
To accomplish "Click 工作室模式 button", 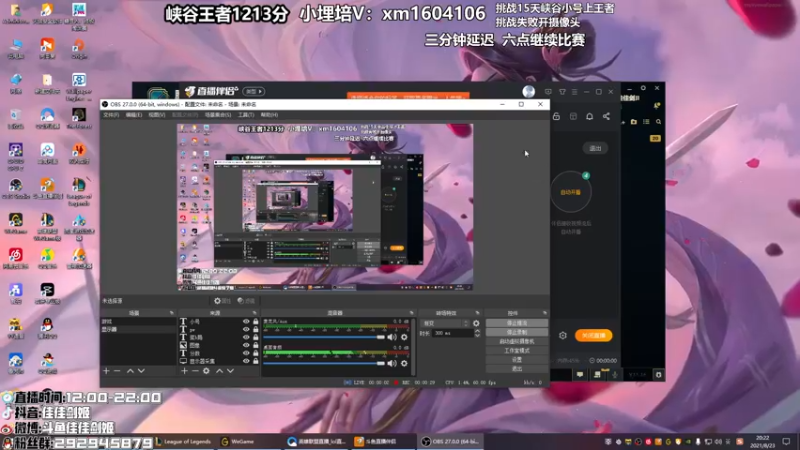I will coord(517,351).
